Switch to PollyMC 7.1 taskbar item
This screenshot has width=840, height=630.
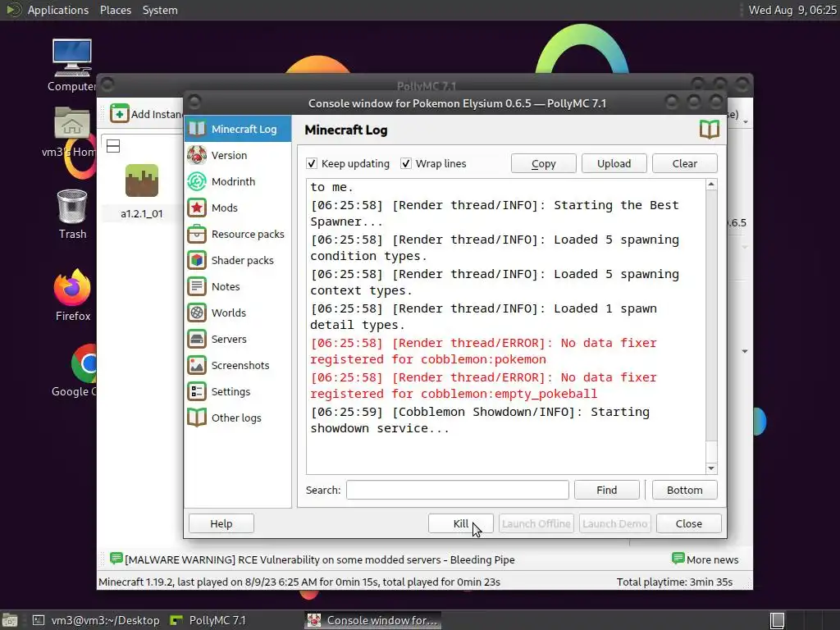pos(208,620)
